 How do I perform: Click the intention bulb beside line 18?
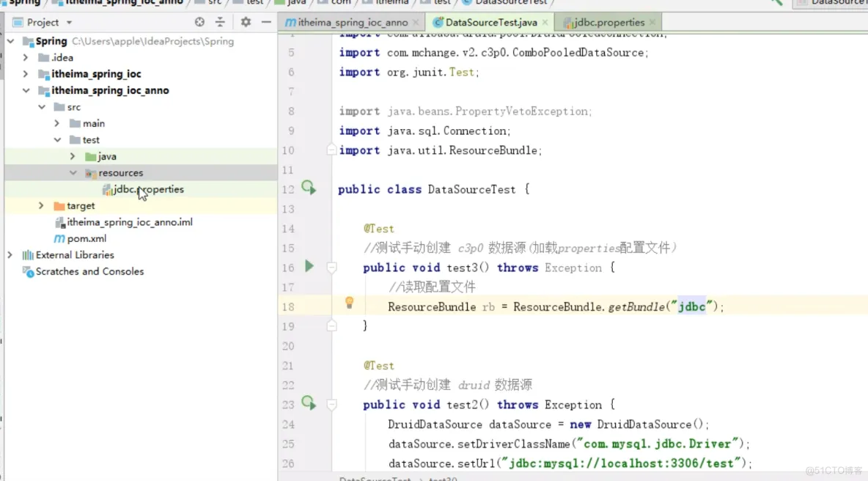(x=349, y=302)
